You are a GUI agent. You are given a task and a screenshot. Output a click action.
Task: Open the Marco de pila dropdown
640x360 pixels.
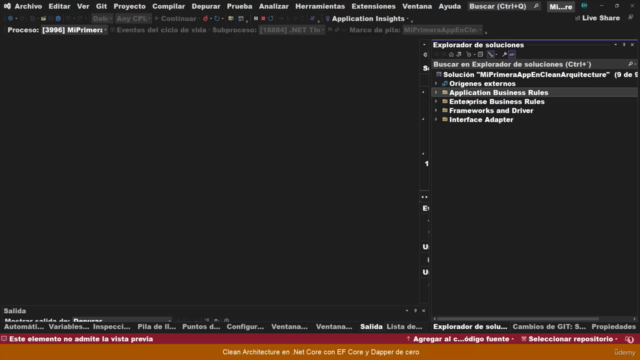[x=443, y=30]
